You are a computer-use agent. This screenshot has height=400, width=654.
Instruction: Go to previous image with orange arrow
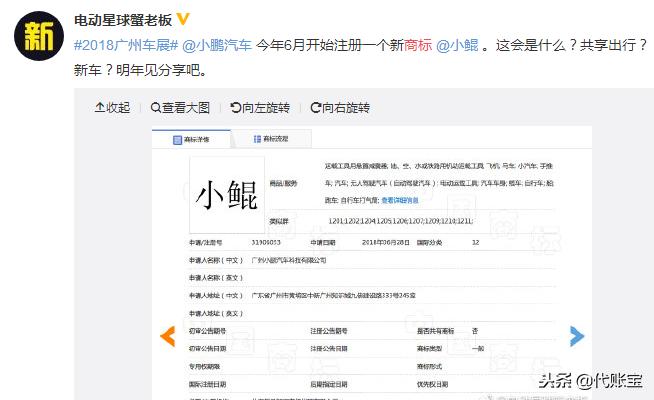pos(168,336)
